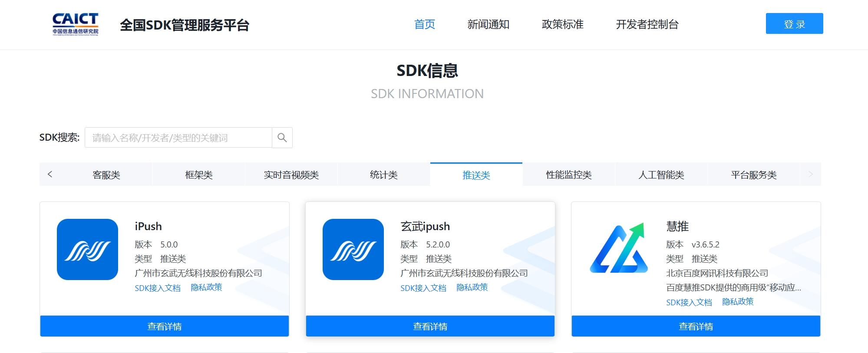This screenshot has width=868, height=353.
Task: Click the 登录 button
Action: point(794,23)
